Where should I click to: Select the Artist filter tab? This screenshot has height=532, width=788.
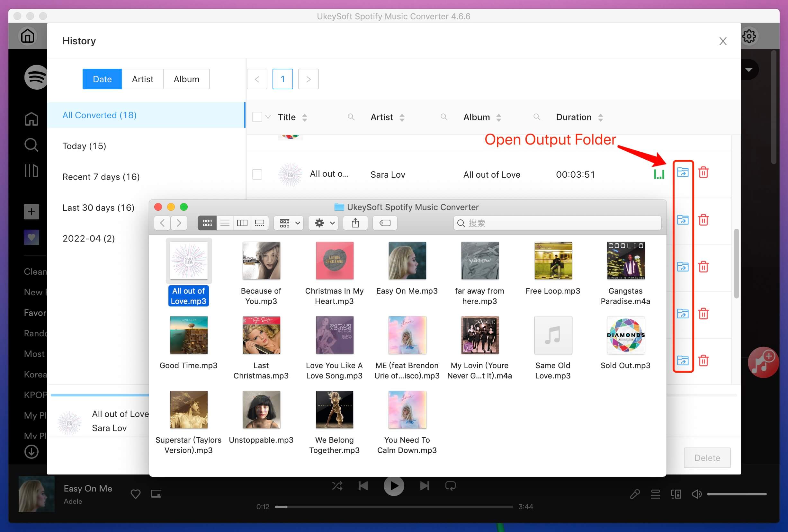(142, 79)
